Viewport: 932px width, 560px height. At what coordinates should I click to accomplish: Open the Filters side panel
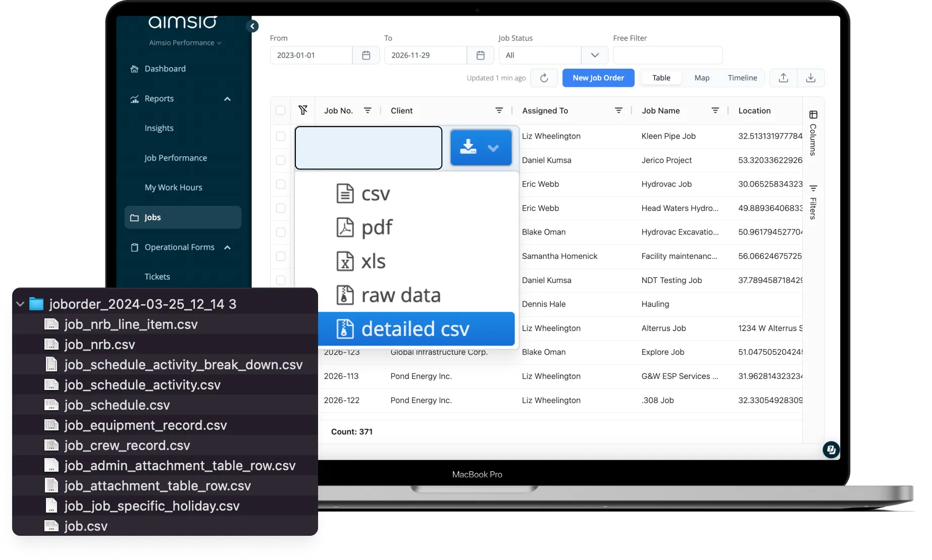(x=813, y=202)
